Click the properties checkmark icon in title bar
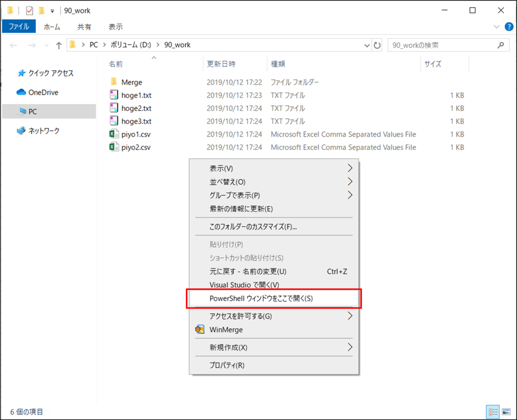This screenshot has height=420, width=517. (29, 11)
